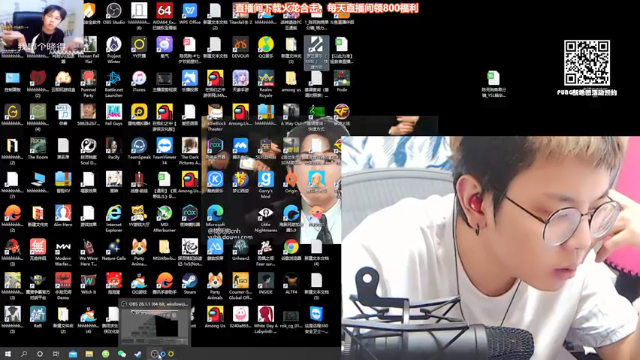The image size is (640, 360).
Task: Open the TeamViewer 14 shortcut
Action: pyautogui.click(x=164, y=151)
